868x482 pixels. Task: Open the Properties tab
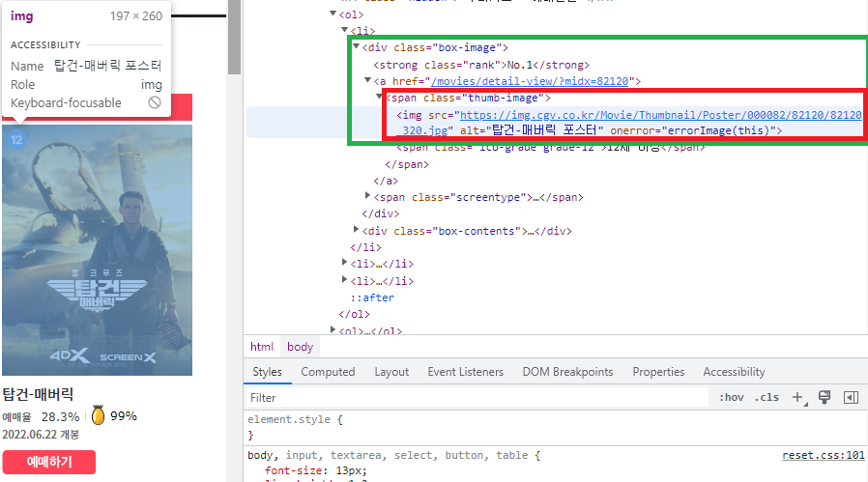658,372
